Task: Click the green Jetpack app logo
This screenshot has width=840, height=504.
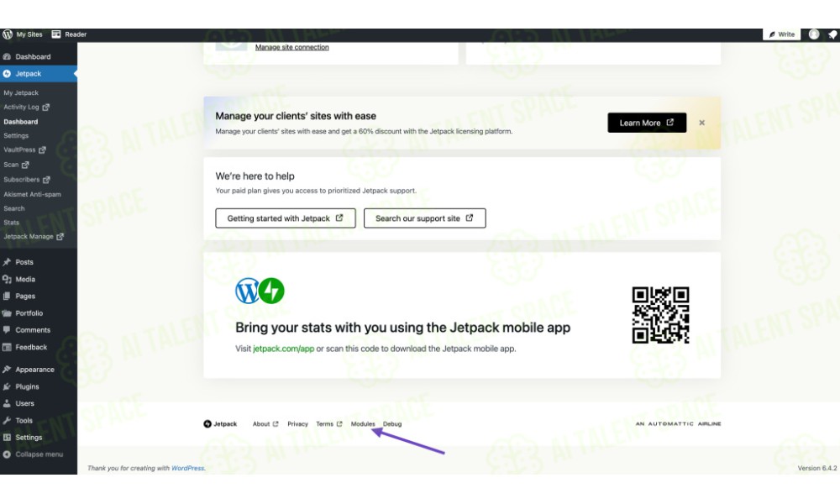Action: (271, 291)
